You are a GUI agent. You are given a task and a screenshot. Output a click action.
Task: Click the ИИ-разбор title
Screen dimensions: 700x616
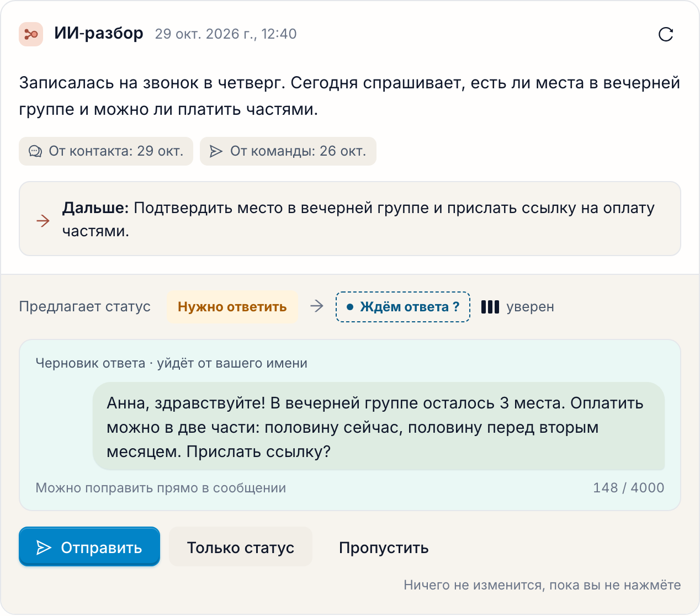point(99,34)
